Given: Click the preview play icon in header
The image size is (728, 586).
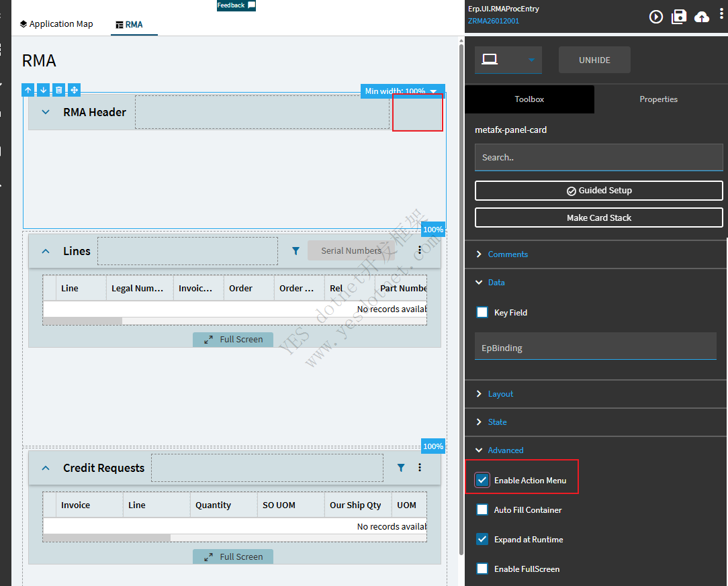Looking at the screenshot, I should click(x=656, y=17).
